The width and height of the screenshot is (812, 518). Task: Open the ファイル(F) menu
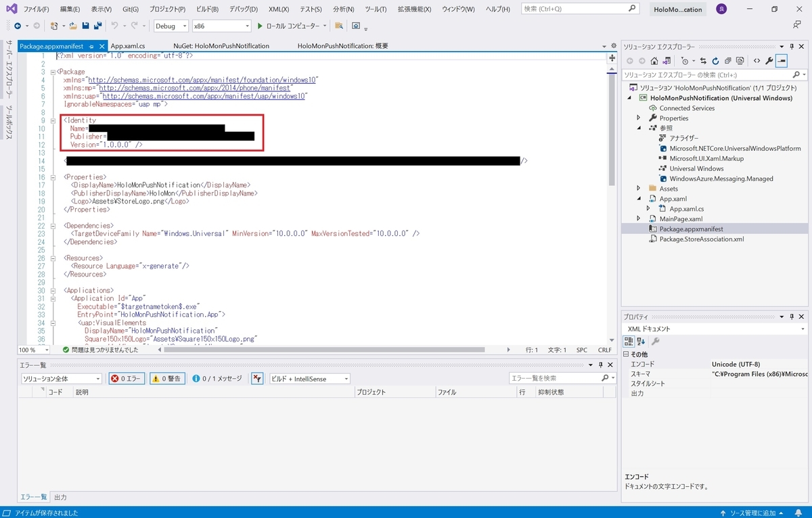coord(36,9)
